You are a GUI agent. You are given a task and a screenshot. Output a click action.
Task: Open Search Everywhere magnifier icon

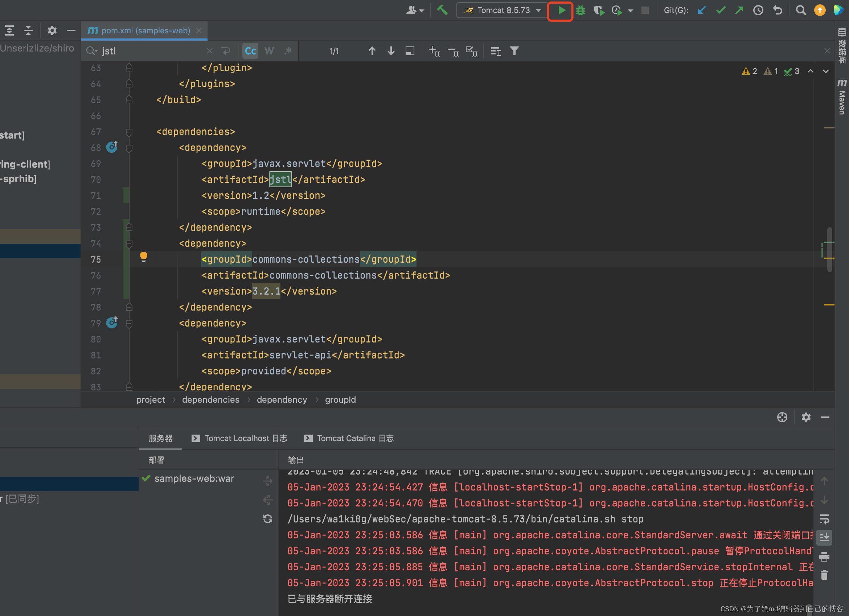tap(801, 10)
